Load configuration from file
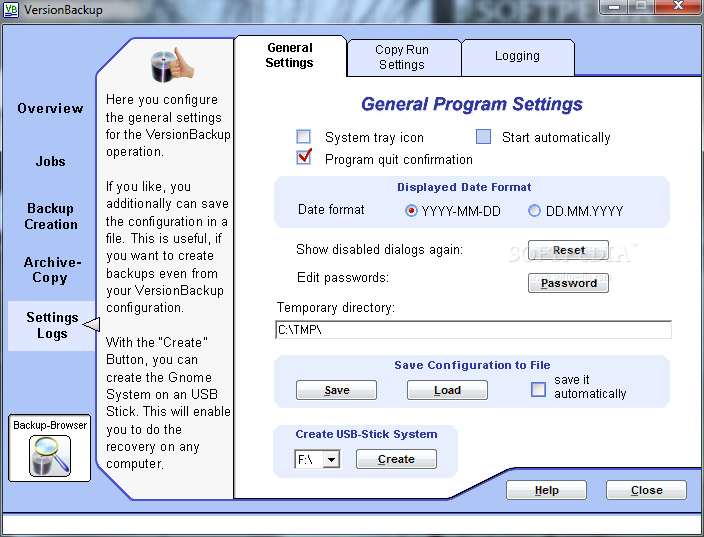 [447, 390]
